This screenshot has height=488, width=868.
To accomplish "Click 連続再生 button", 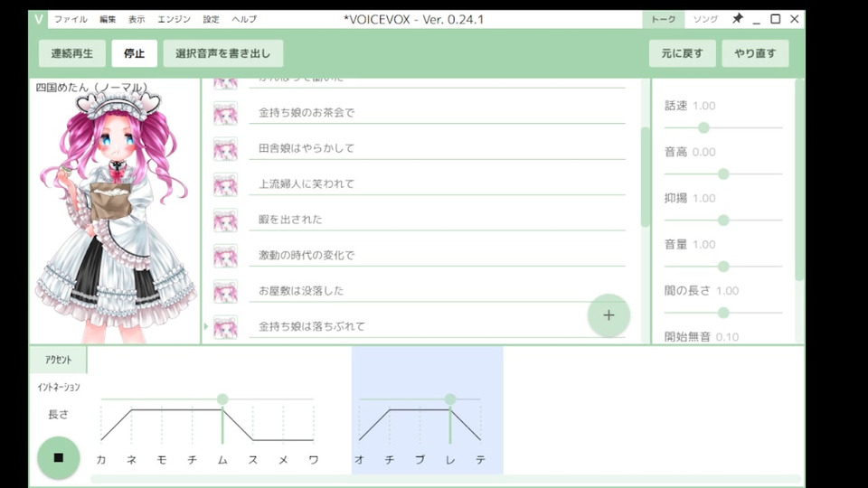I will [72, 53].
